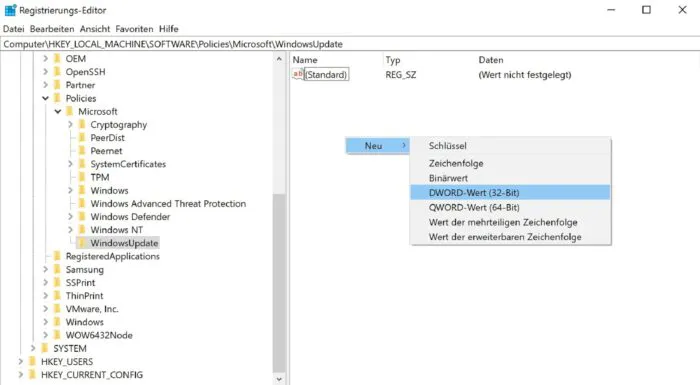Click the Windows NT folder icon

click(82, 230)
